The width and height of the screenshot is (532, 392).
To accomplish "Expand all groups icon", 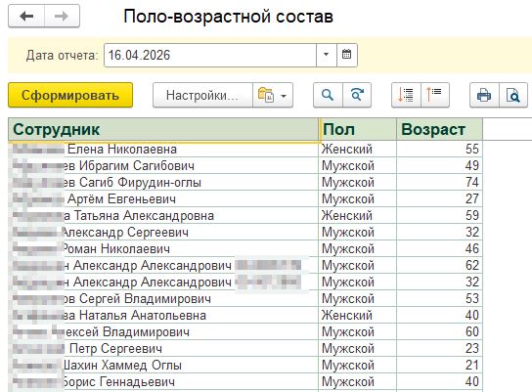I will pyautogui.click(x=406, y=95).
